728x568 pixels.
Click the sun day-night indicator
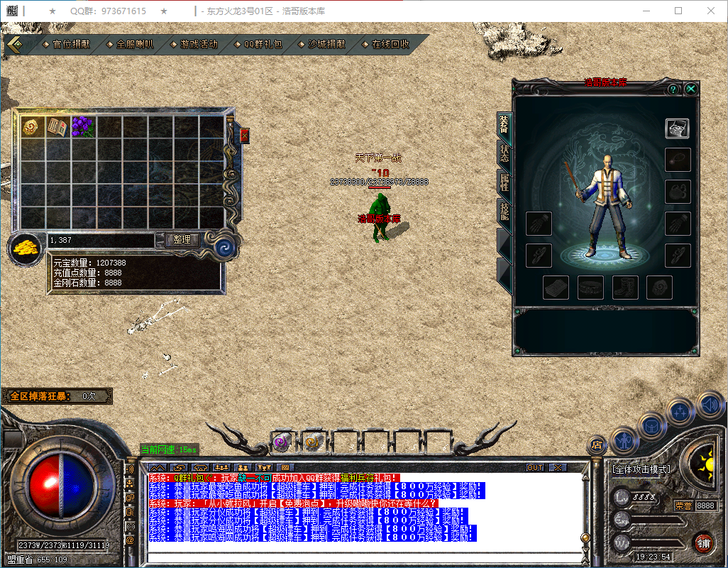(705, 464)
